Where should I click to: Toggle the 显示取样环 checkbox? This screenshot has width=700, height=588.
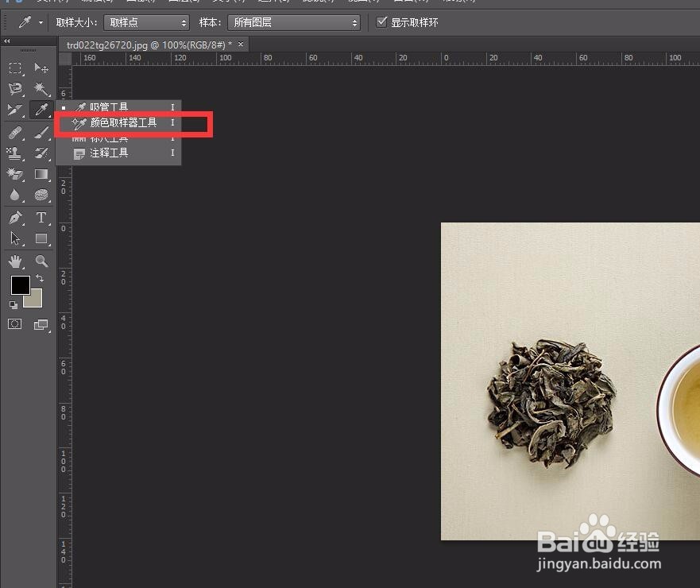[x=381, y=21]
